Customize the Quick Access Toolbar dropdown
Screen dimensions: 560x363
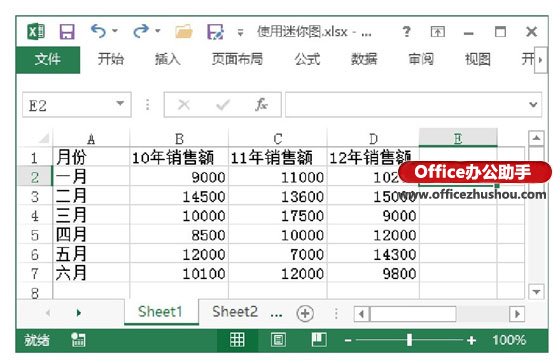click(x=240, y=33)
